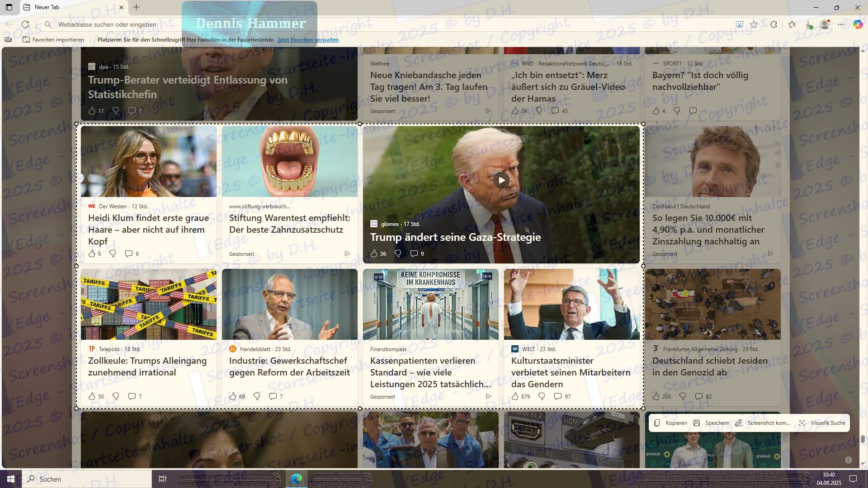Open the downloads icon in toolbar
This screenshot has height=488, width=868.
pyautogui.click(x=809, y=24)
